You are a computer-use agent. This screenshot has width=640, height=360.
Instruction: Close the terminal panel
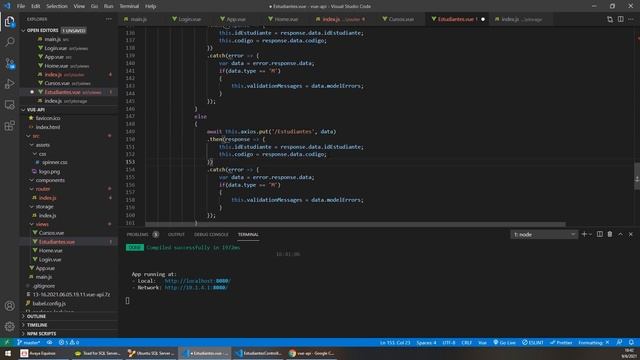click(631, 234)
